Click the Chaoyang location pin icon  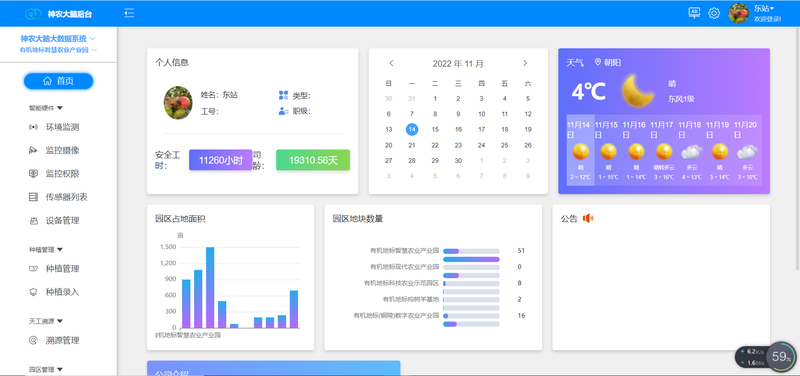598,62
